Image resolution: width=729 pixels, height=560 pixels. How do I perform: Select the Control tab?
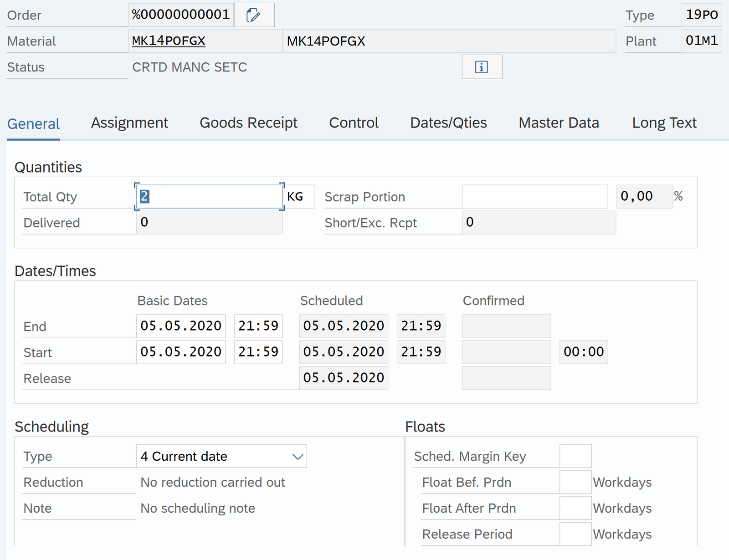[x=354, y=123]
